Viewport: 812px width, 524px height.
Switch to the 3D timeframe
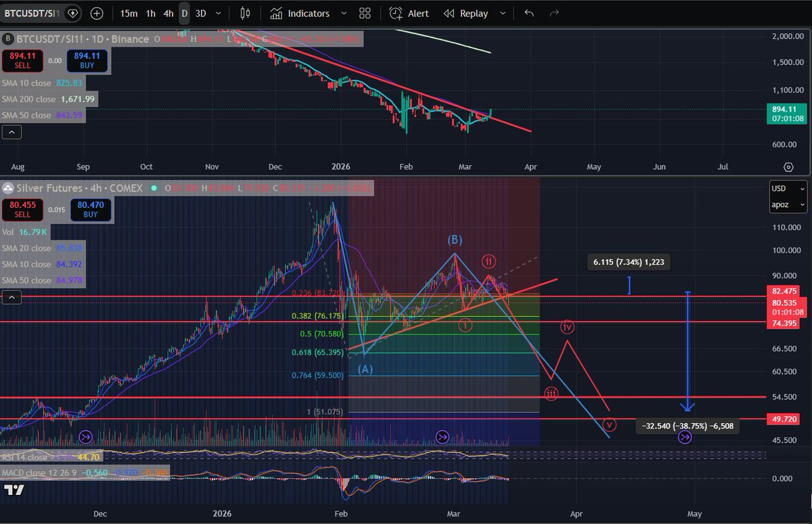pyautogui.click(x=201, y=13)
